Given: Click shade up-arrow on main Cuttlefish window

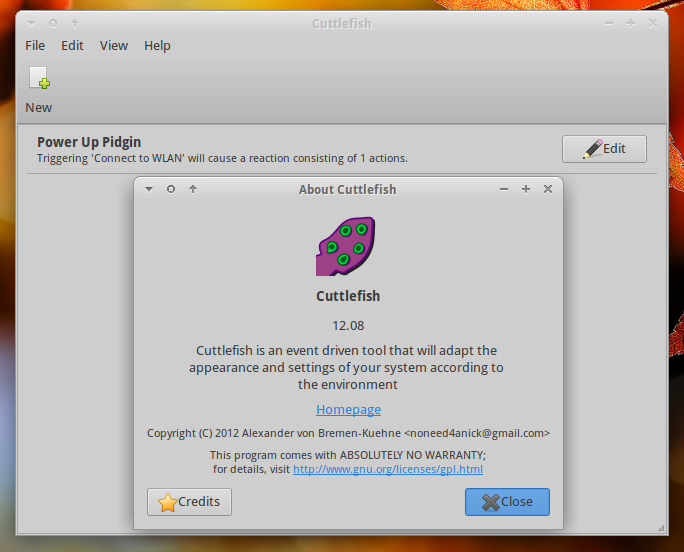Looking at the screenshot, I should pyautogui.click(x=75, y=23).
